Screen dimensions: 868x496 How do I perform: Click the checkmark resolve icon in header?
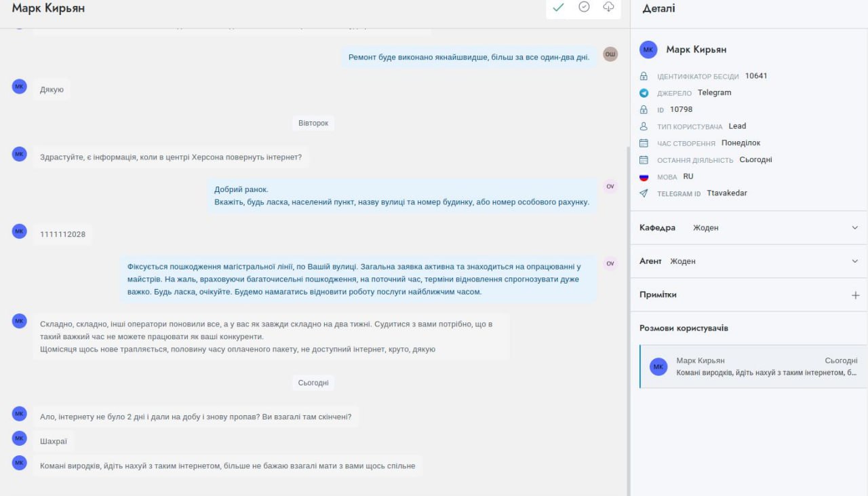tap(558, 7)
